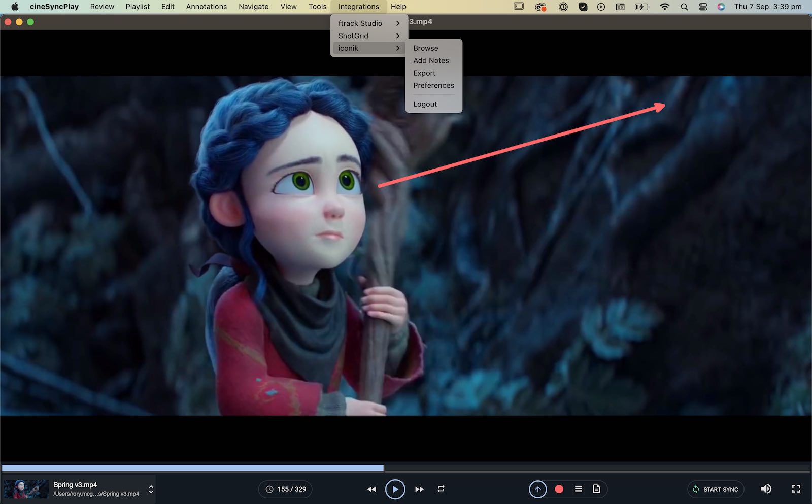Screen dimensions: 812x504
Task: Open the View menu
Action: [288, 7]
